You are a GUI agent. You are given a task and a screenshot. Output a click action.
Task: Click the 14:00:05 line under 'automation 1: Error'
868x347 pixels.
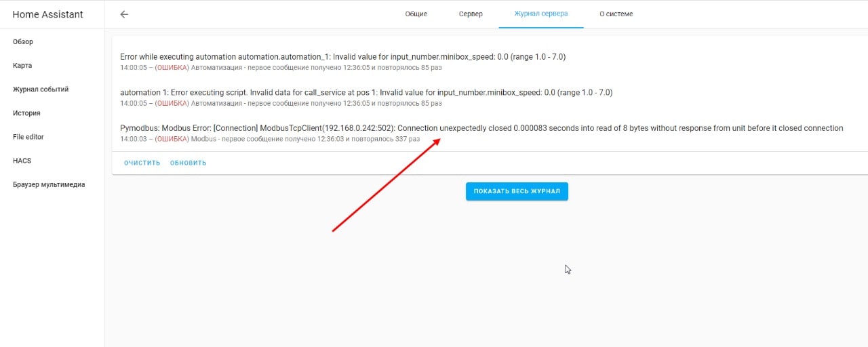pos(281,104)
